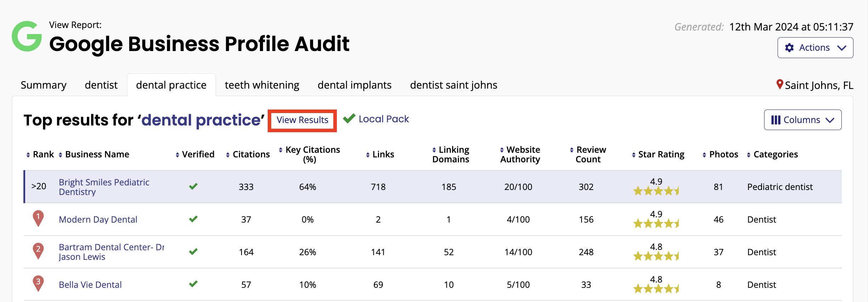Open Bright Smiles Pediatric Dentistry business link
Viewport: 868px width, 302px height.
pyautogui.click(x=104, y=187)
